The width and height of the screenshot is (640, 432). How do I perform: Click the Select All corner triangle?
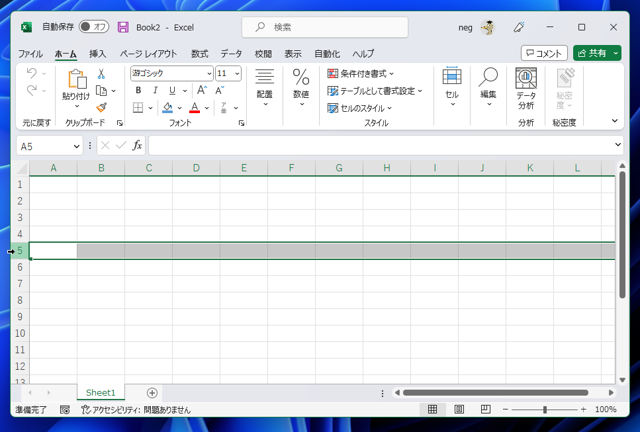point(21,168)
